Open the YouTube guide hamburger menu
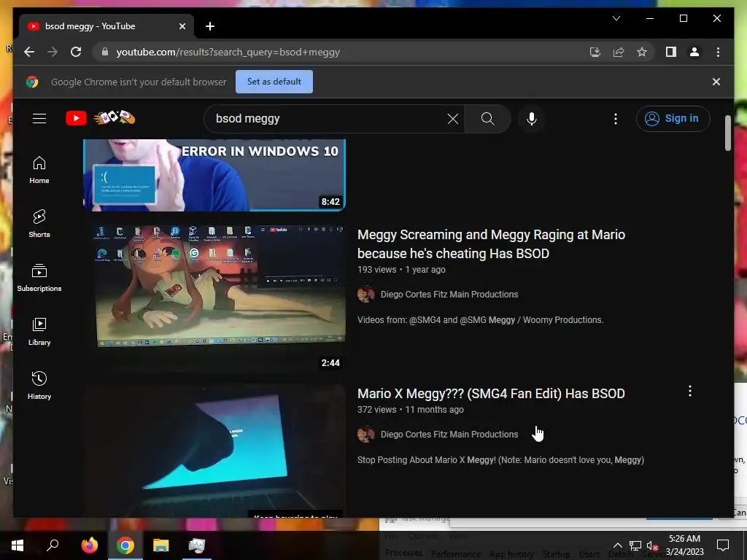The height and width of the screenshot is (560, 747). [39, 119]
